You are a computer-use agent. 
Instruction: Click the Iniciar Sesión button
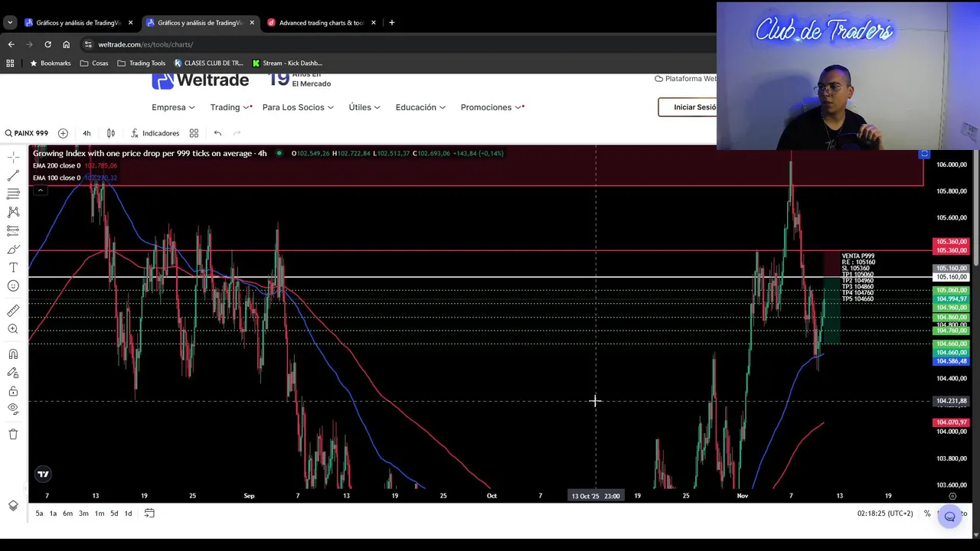(688, 107)
